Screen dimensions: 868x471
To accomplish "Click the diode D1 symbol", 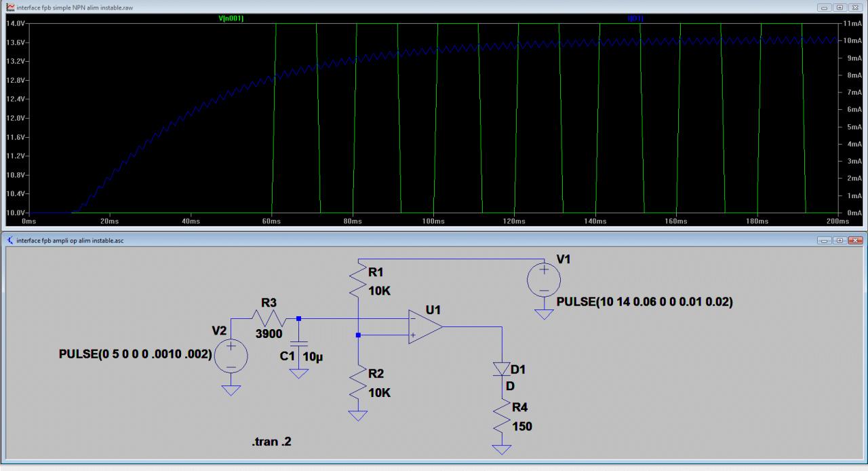I will tap(502, 369).
